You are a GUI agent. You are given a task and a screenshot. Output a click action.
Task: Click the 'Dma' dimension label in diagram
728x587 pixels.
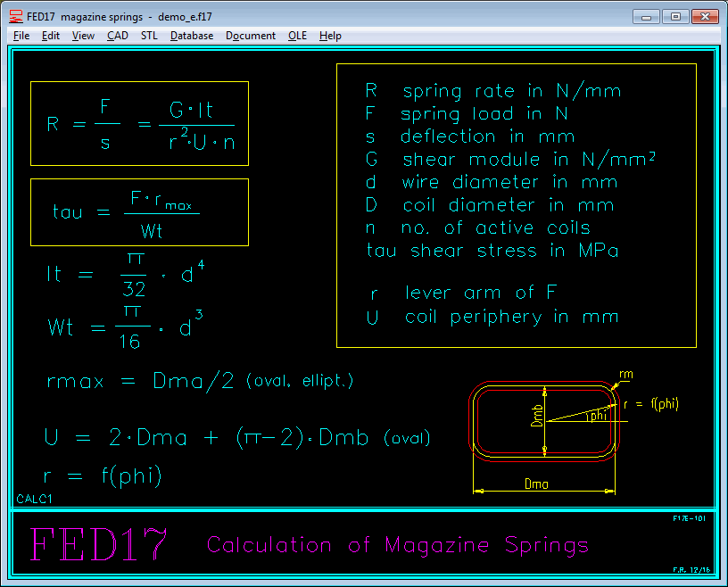coord(536,484)
